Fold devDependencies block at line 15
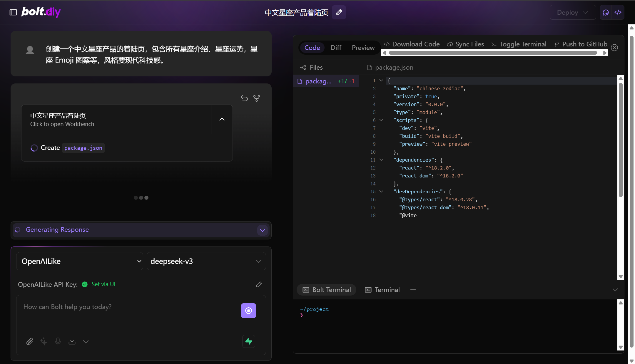This screenshot has height=364, width=635. pyautogui.click(x=381, y=192)
